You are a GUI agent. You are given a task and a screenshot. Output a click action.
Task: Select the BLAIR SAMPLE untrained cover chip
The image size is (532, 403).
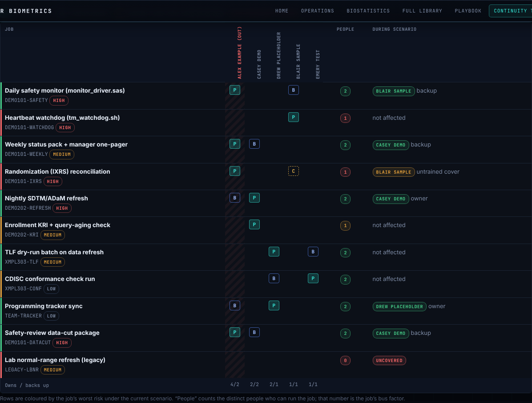tap(394, 172)
